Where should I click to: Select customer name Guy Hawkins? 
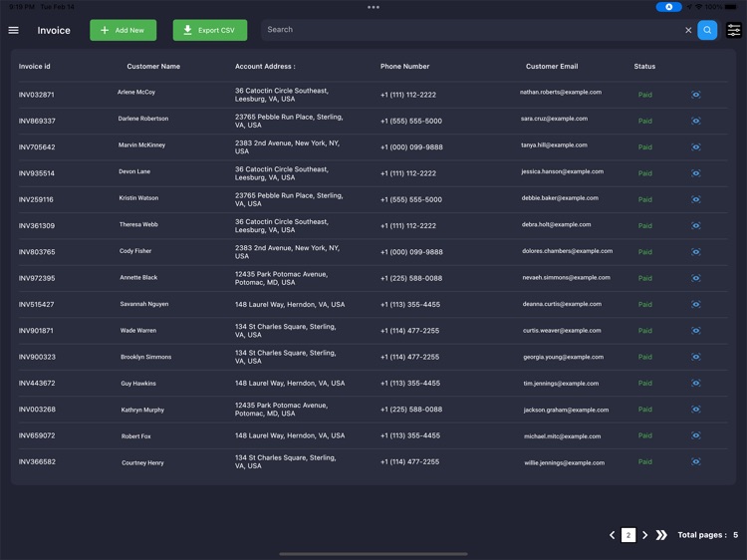tap(138, 384)
